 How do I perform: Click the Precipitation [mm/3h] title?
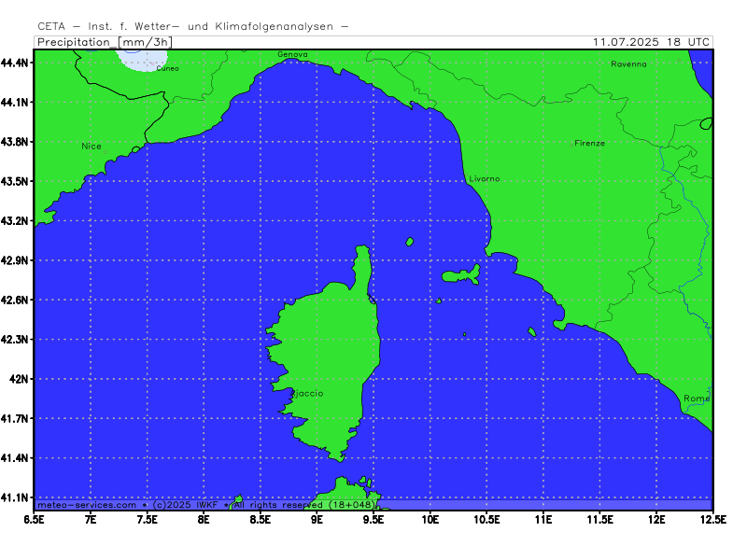click(105, 42)
